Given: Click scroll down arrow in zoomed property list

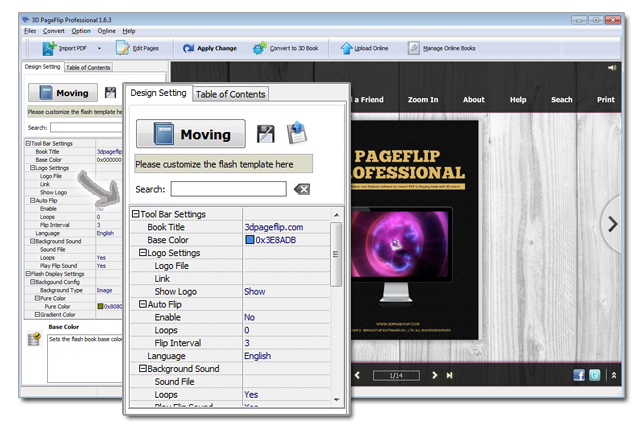Looking at the screenshot, I should (336, 399).
